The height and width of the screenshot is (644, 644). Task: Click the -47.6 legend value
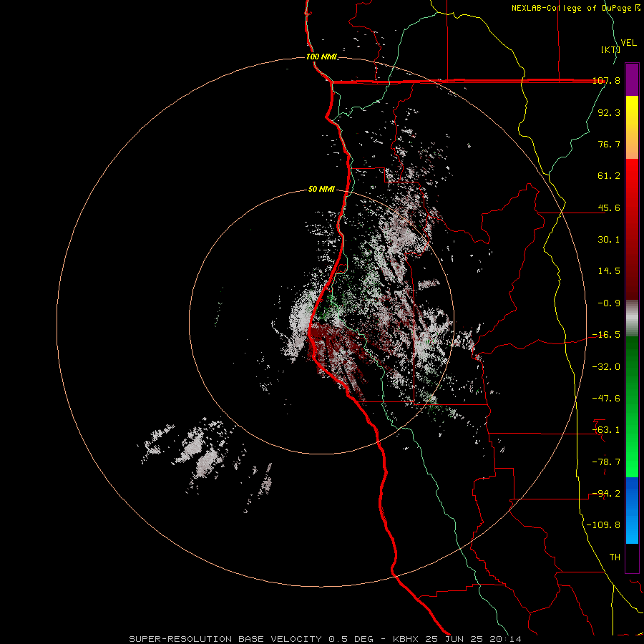(606, 399)
